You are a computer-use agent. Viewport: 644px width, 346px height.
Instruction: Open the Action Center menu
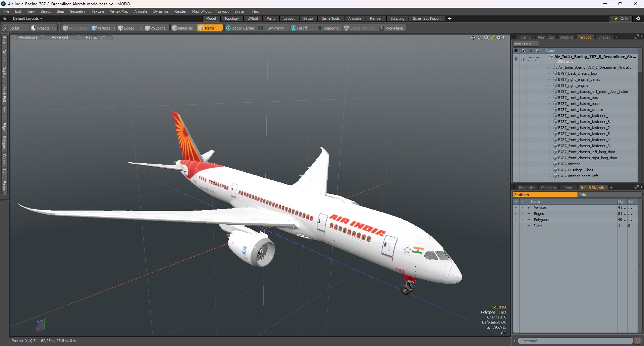(x=240, y=28)
